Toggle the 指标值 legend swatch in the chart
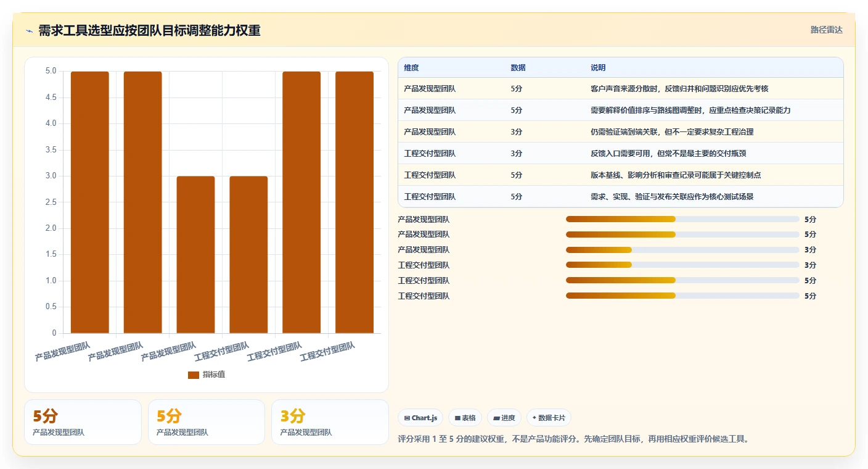Image resolution: width=868 pixels, height=469 pixels. point(194,375)
